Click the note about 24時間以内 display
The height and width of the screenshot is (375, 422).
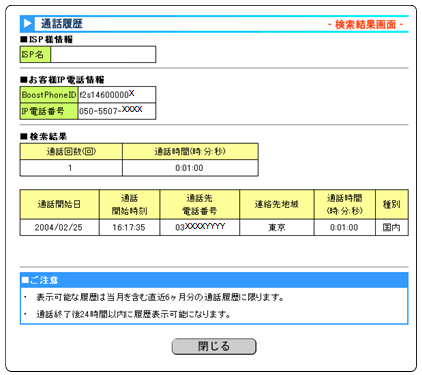click(133, 314)
